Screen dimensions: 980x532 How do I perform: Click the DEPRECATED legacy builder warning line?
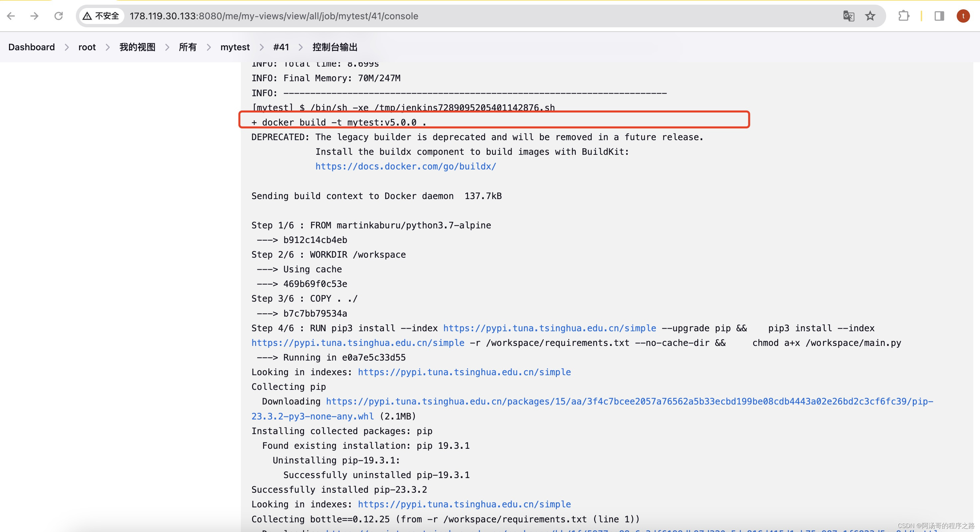tap(477, 137)
